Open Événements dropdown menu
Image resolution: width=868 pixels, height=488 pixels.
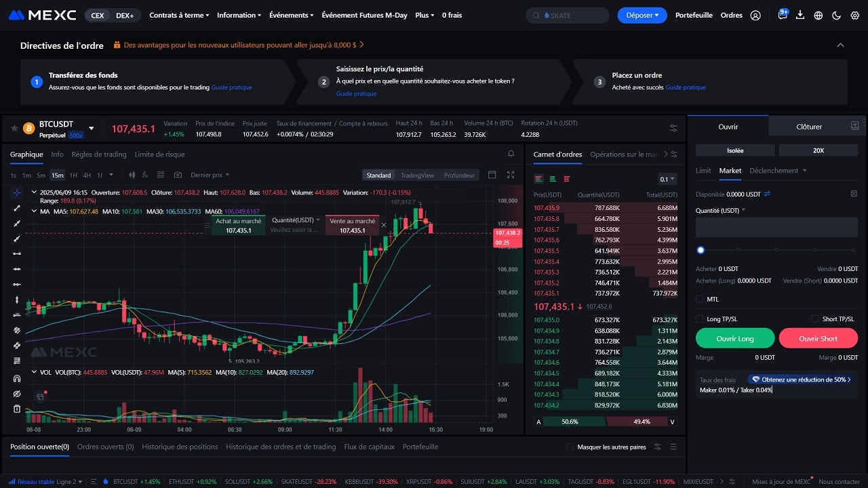coord(291,15)
